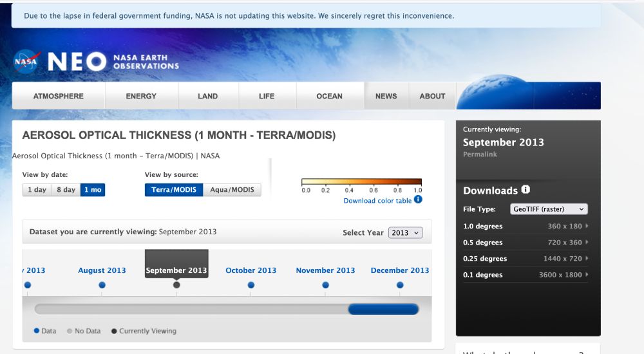Download the 1.0 degrees 360 x 180 file
644x354 pixels.
coord(526,226)
